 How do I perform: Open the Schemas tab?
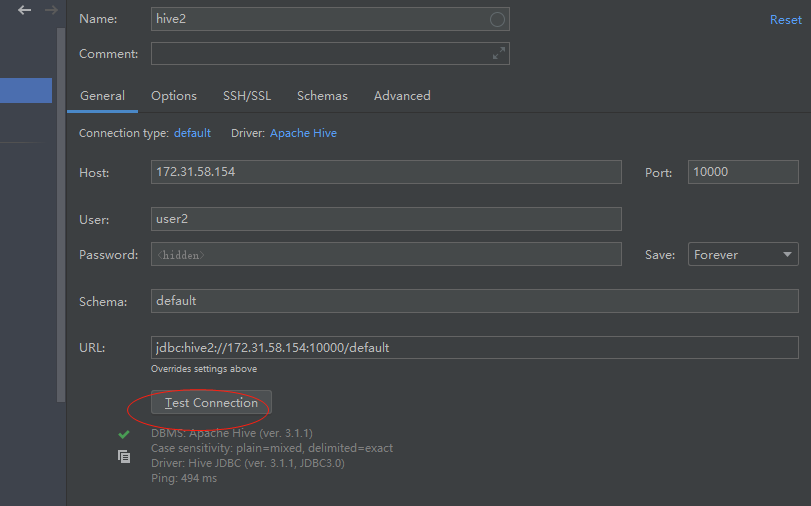point(322,96)
